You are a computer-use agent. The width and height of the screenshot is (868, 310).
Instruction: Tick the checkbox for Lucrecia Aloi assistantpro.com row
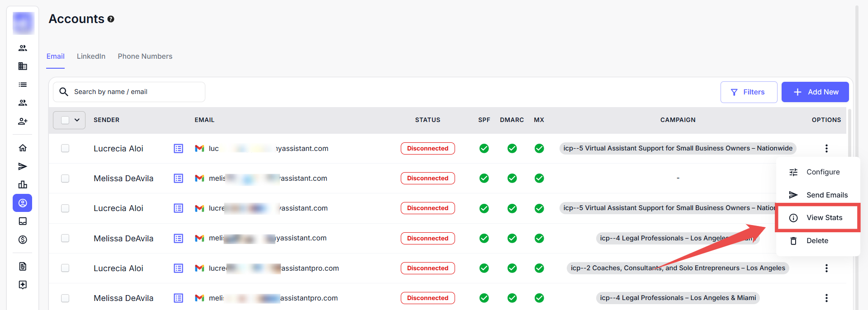click(x=65, y=268)
